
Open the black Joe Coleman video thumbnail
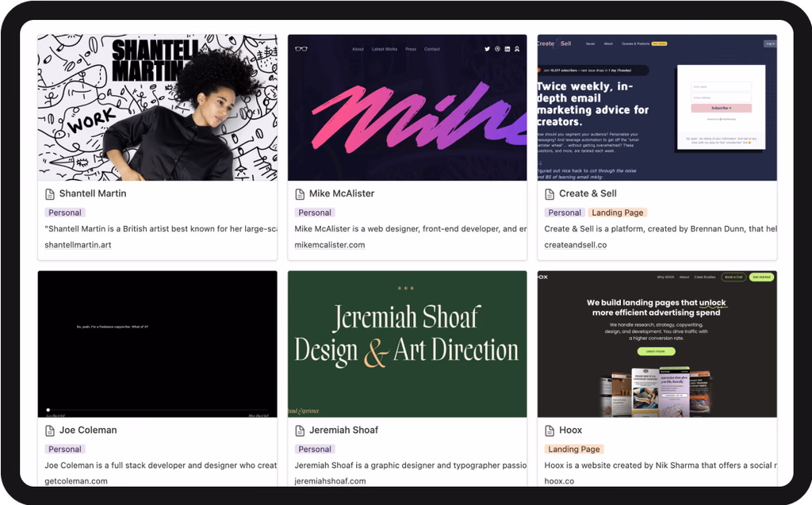[x=157, y=343]
